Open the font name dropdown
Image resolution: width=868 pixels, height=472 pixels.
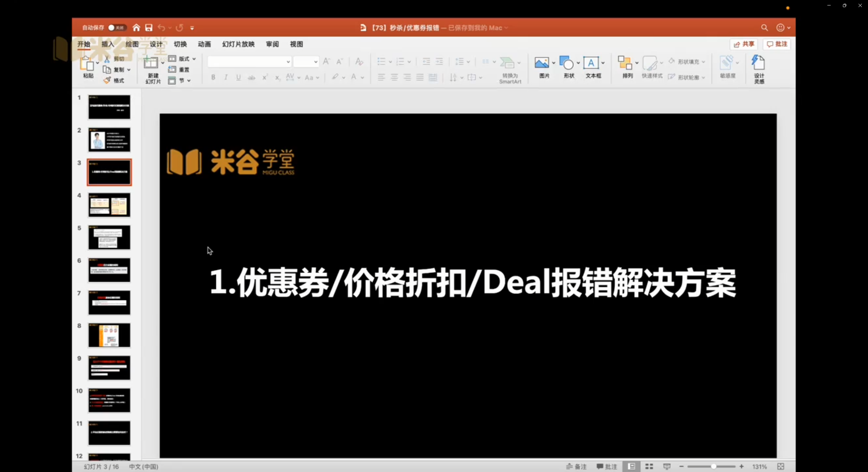(288, 62)
